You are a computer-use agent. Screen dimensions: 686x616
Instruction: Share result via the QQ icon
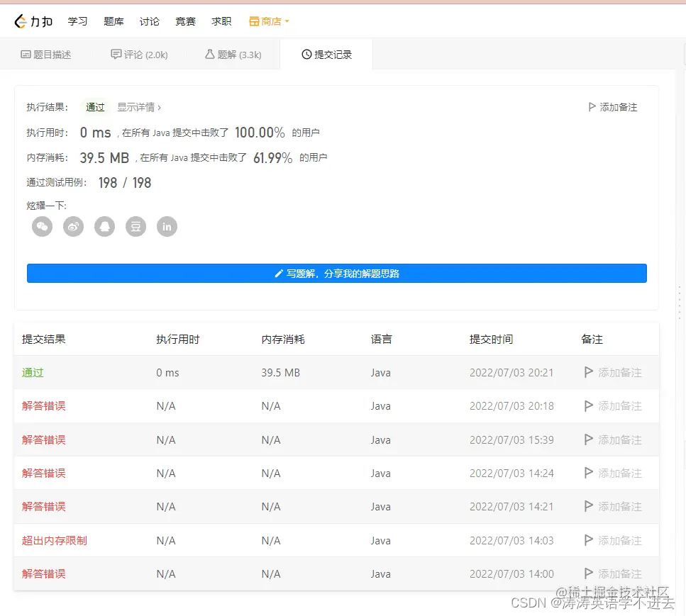(x=104, y=226)
